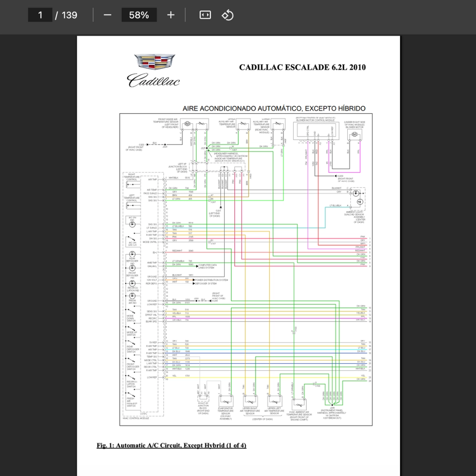Select the current page number field
476x476 pixels.
tap(40, 15)
